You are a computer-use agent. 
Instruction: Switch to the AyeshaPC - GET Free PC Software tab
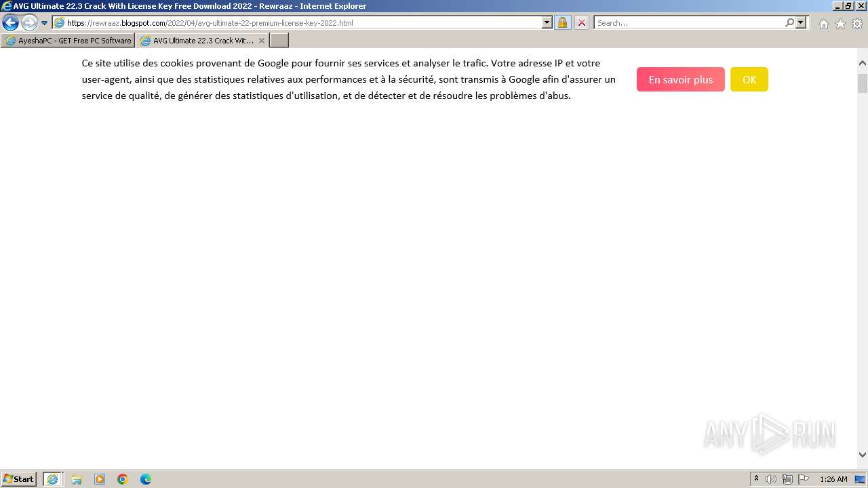coord(68,41)
